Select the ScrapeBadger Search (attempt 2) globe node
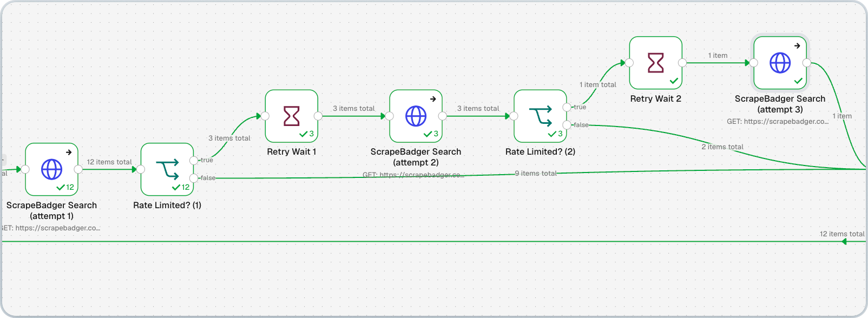Image resolution: width=868 pixels, height=318 pixels. 416,116
